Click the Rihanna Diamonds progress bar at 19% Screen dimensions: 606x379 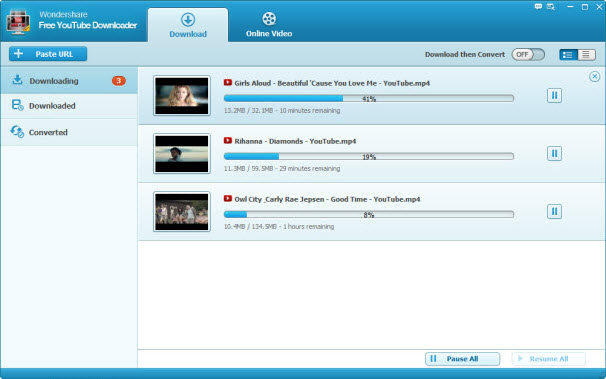click(x=369, y=156)
